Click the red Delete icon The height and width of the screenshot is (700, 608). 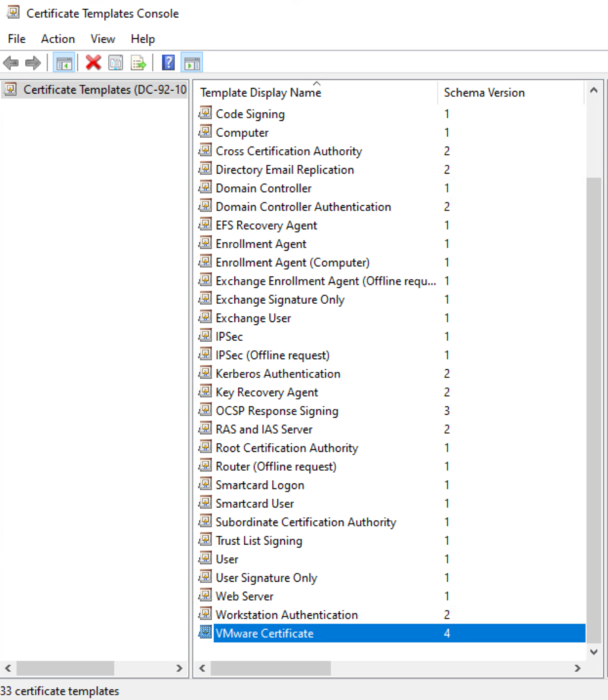(94, 64)
